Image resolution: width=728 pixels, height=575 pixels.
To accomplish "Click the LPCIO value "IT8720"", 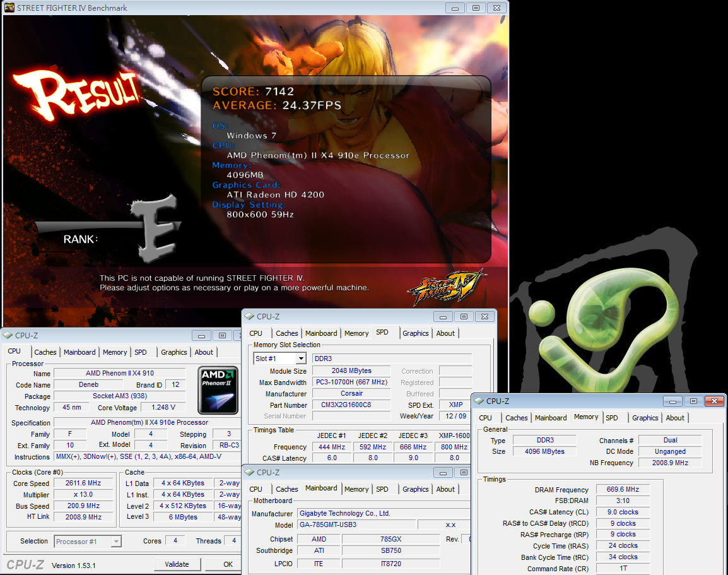I will tap(391, 564).
